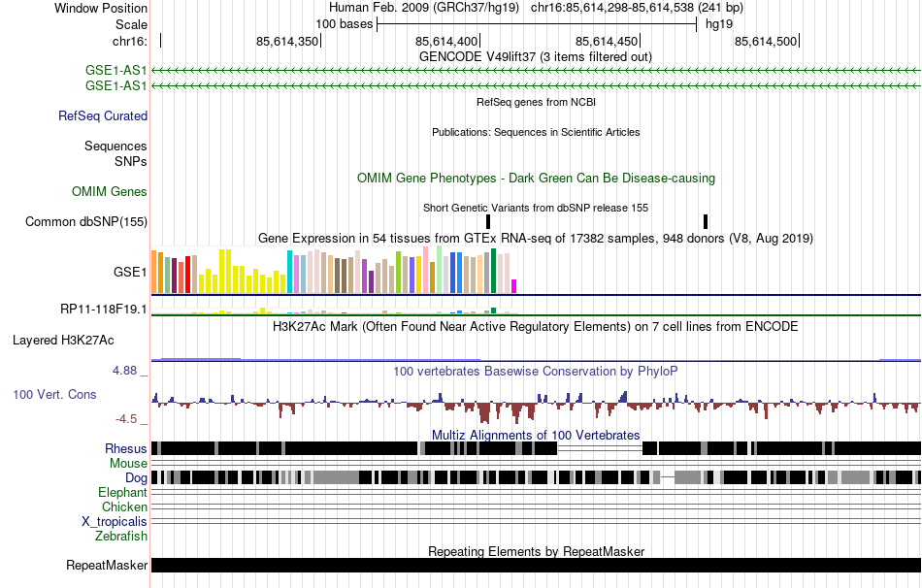922x588 pixels.
Task: Open 100 vertebrates Basewise Conservation title
Action: coord(536,371)
